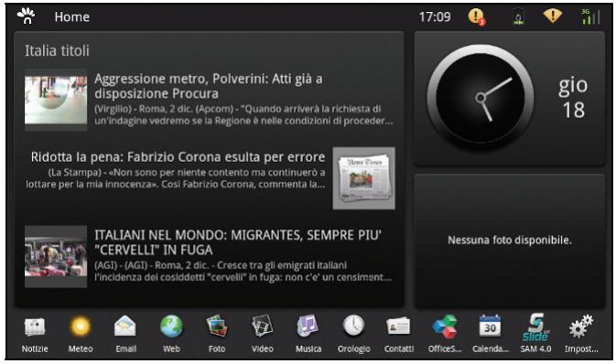Tap the notification alert icon with red badge
This screenshot has width=616, height=364.
(x=477, y=16)
